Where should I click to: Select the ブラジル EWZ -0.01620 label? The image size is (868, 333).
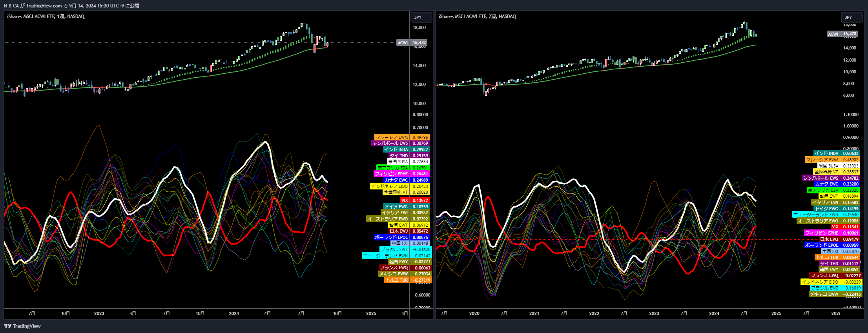point(405,249)
